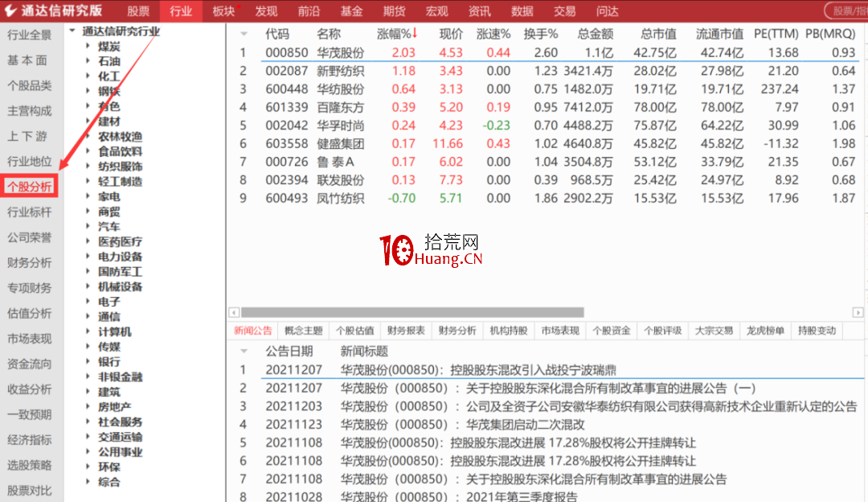Open 个股分析 in the left sidebar

[30, 187]
